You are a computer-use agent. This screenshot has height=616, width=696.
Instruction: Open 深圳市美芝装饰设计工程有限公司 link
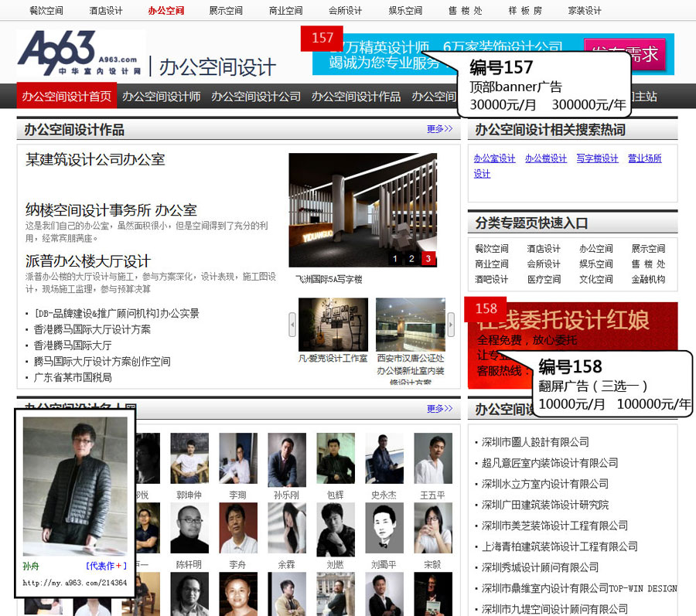pyautogui.click(x=554, y=526)
